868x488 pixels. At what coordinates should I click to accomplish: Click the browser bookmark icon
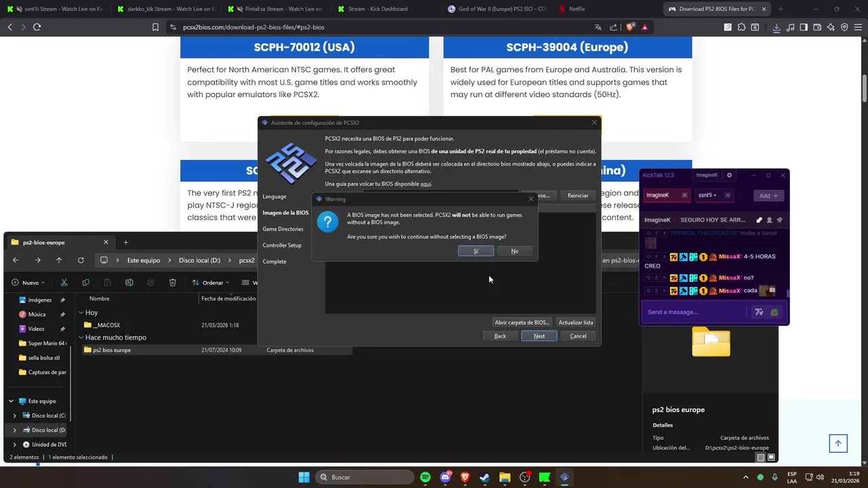pyautogui.click(x=155, y=27)
